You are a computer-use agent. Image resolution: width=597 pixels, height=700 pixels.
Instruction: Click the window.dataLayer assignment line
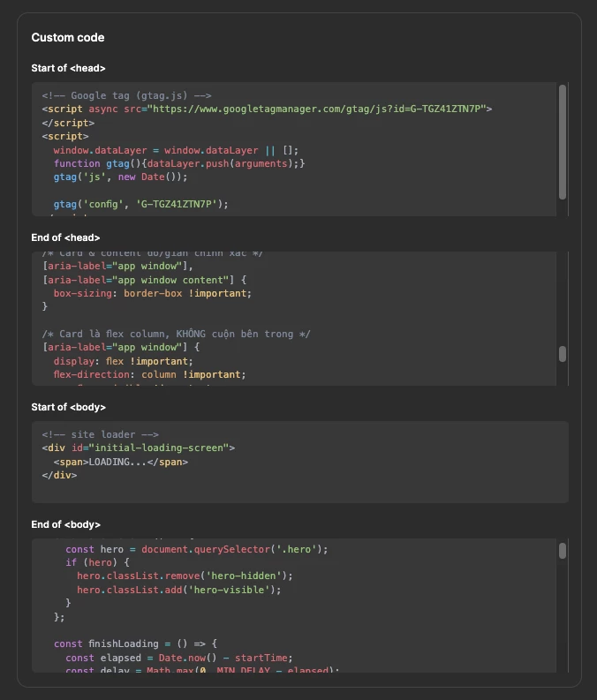pyautogui.click(x=176, y=150)
